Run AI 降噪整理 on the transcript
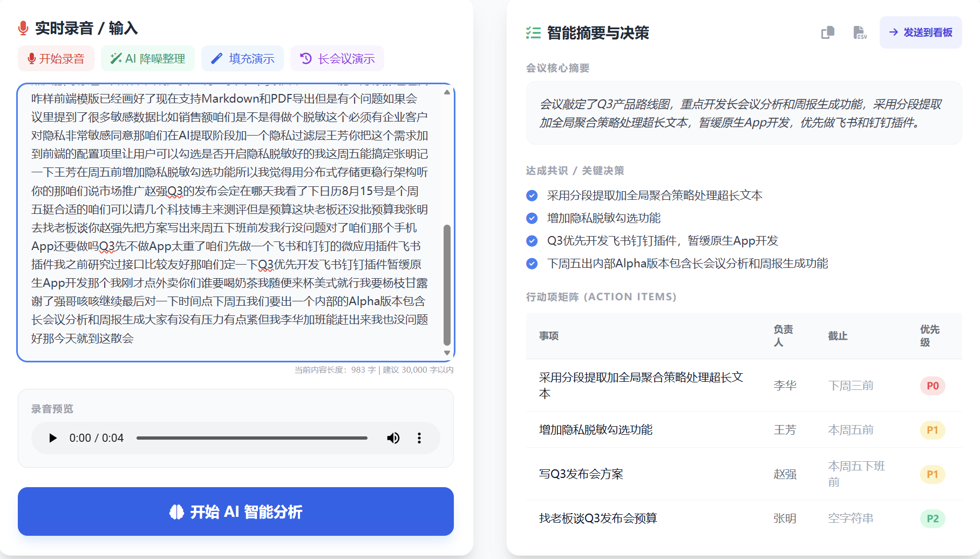The height and width of the screenshot is (559, 980). click(x=148, y=58)
